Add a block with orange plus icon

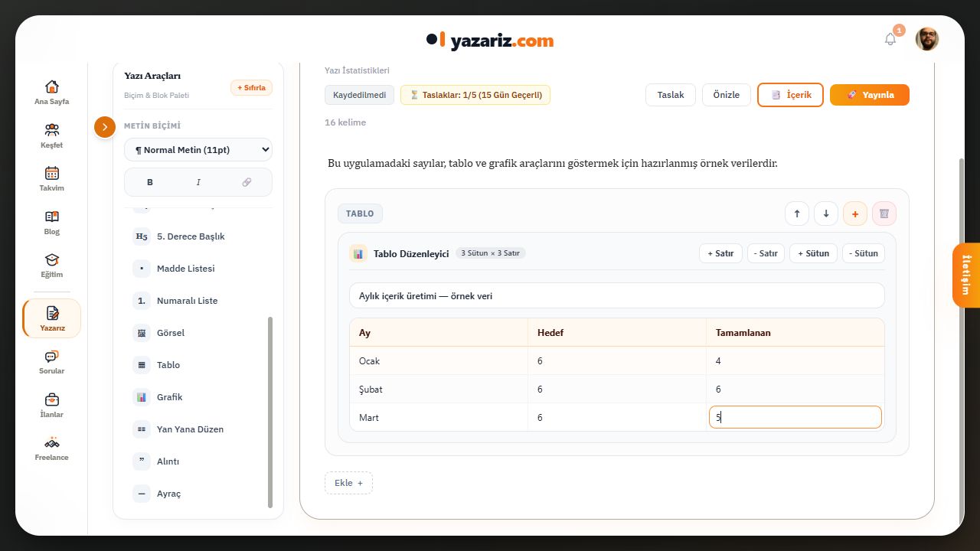pos(855,214)
